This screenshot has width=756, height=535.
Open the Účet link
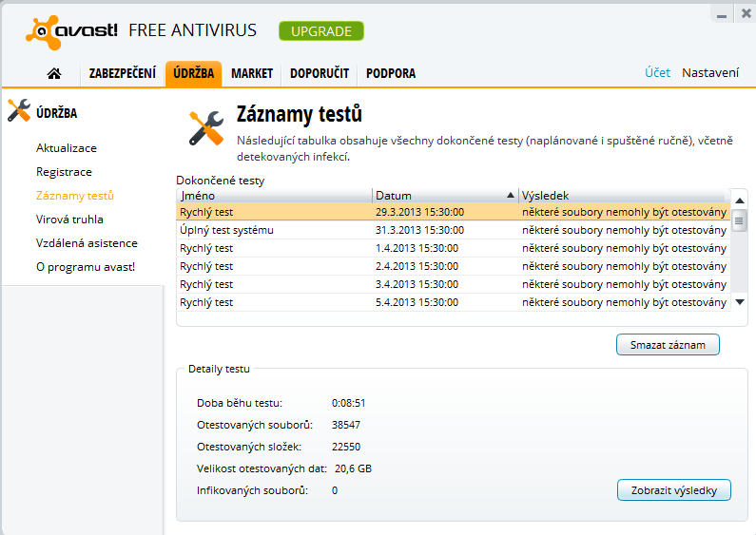657,73
